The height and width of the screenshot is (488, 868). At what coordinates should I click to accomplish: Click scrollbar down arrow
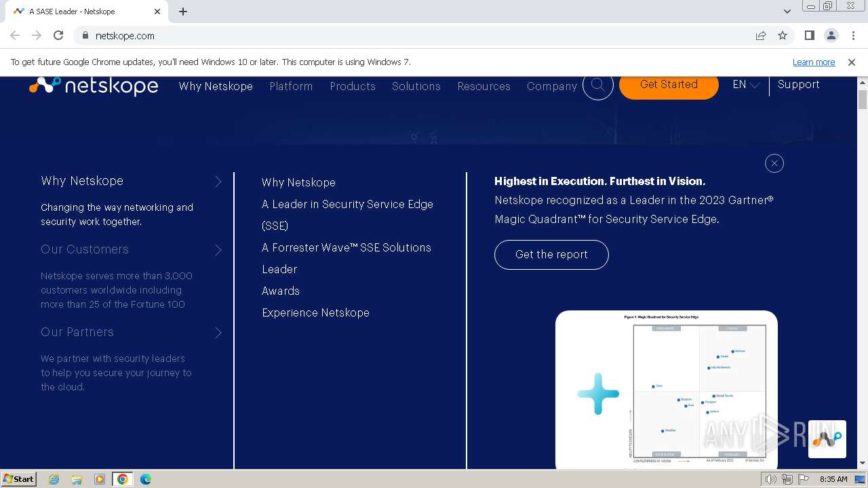[863, 464]
